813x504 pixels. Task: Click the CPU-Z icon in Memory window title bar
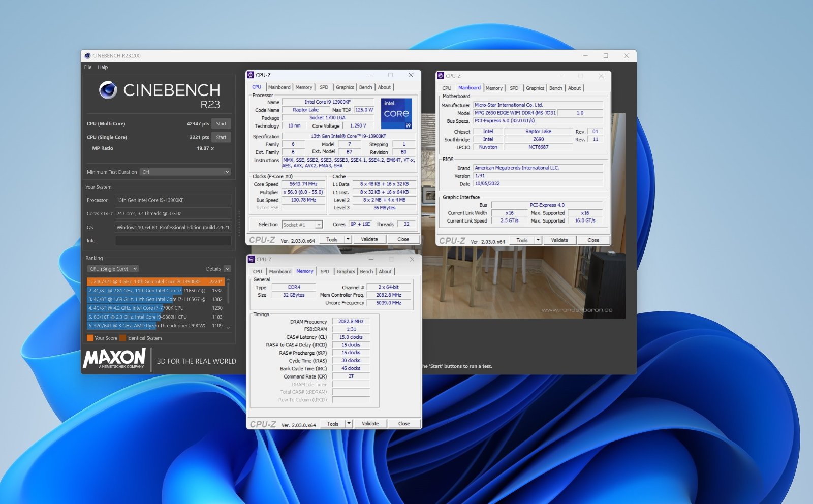pos(251,259)
